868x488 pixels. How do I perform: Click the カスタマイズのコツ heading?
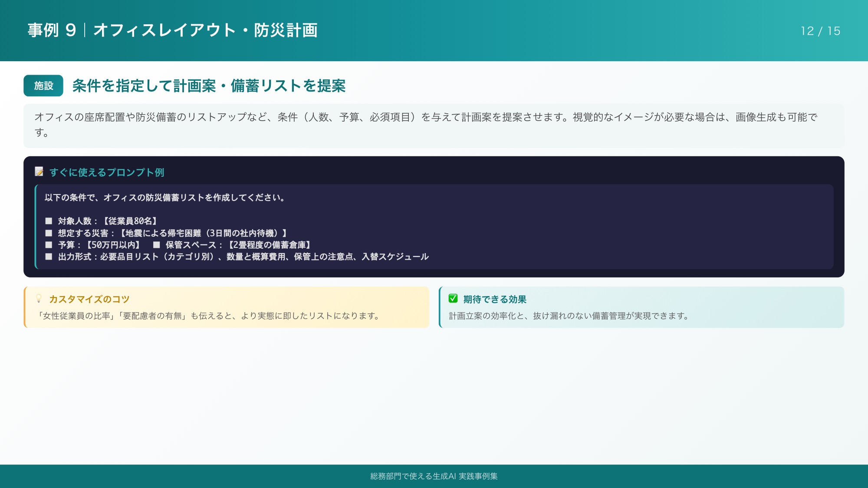pos(89,299)
